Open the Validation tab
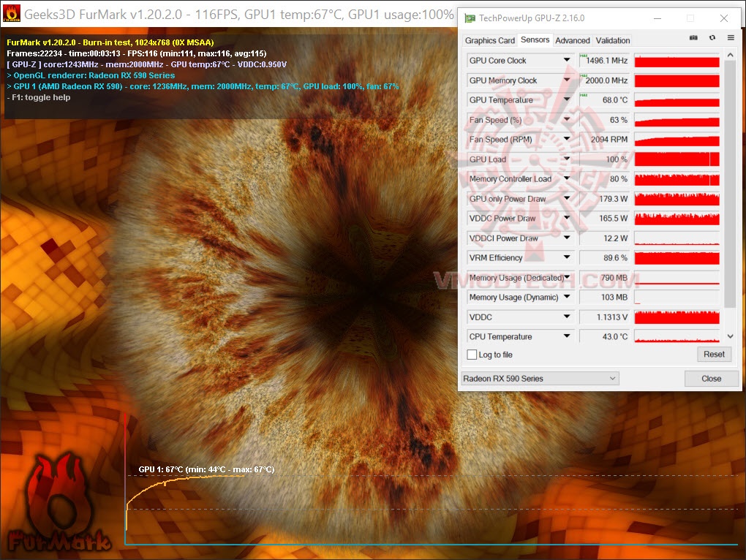 (x=613, y=40)
